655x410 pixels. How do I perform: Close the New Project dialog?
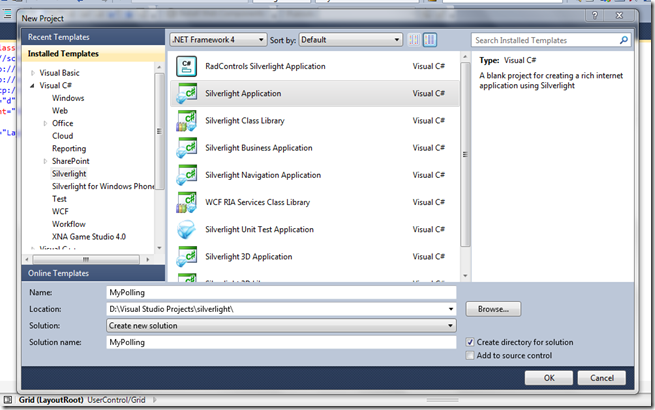620,16
